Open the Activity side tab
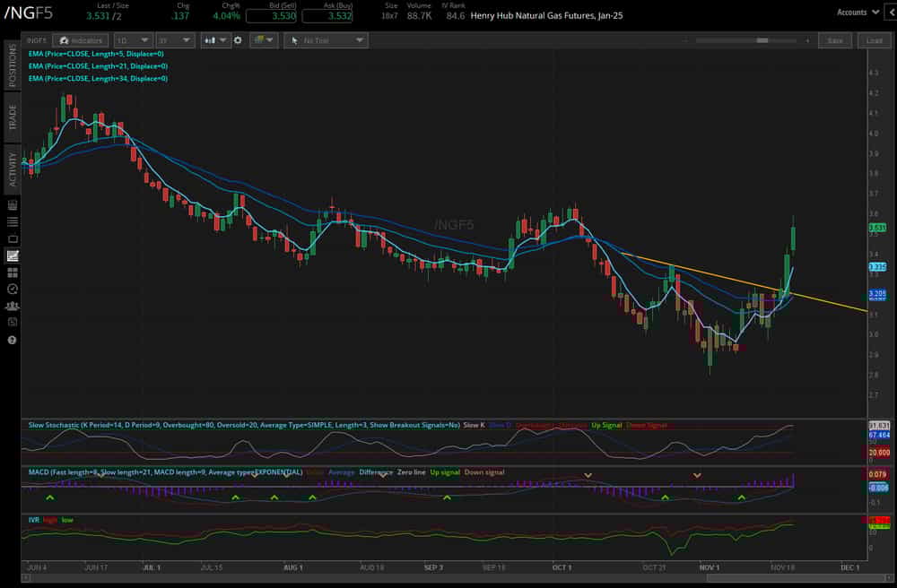Image resolution: width=897 pixels, height=588 pixels. (x=13, y=169)
